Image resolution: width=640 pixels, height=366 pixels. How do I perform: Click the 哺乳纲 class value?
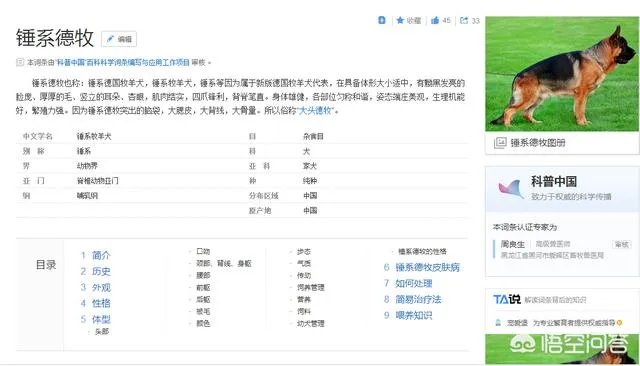(87, 196)
